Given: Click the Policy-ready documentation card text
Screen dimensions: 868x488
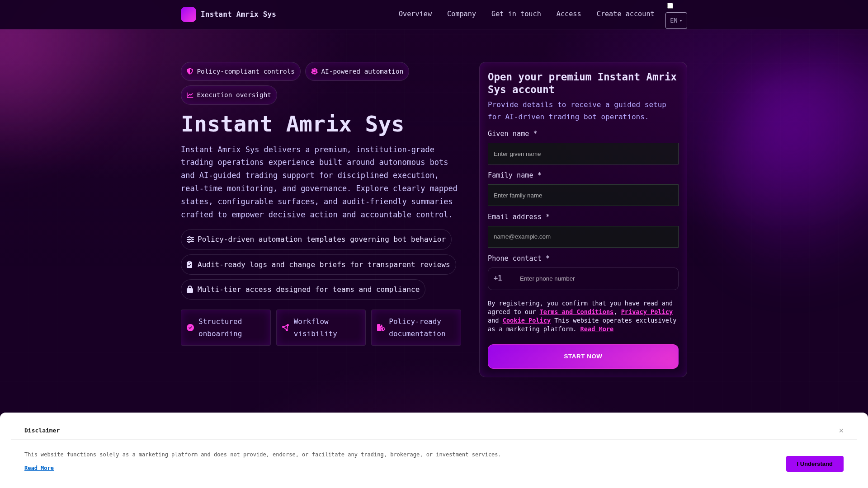Looking at the screenshot, I should (x=417, y=328).
